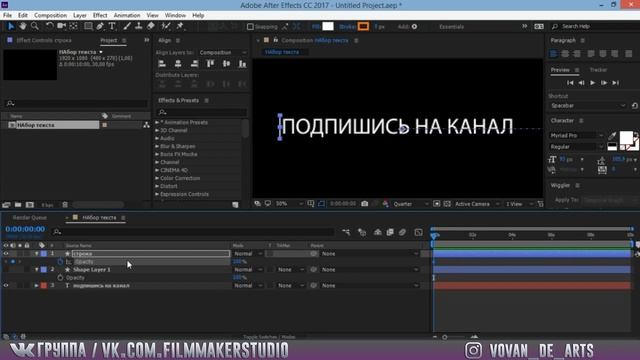The image size is (640, 360).
Task: Select the Brush tool
Action: (127, 27)
